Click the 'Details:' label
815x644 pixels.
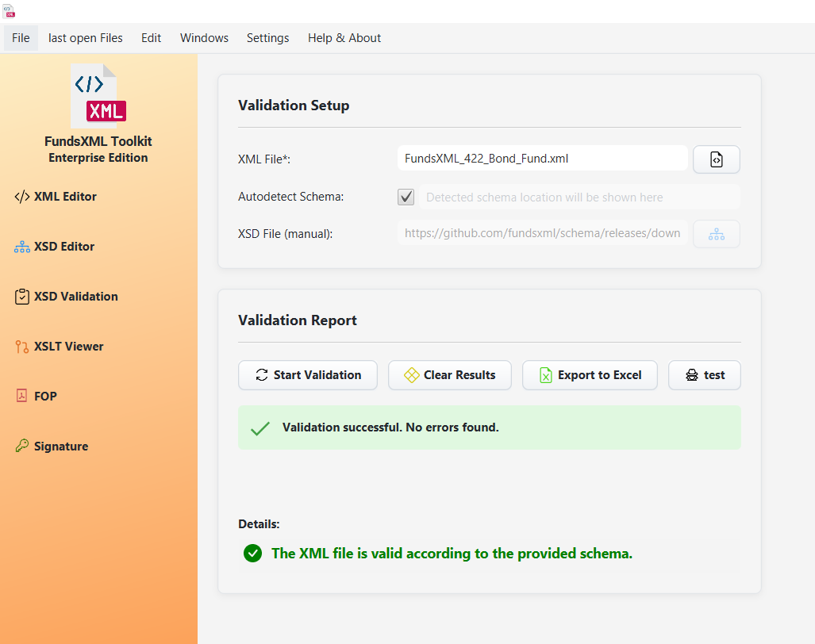pyautogui.click(x=259, y=524)
